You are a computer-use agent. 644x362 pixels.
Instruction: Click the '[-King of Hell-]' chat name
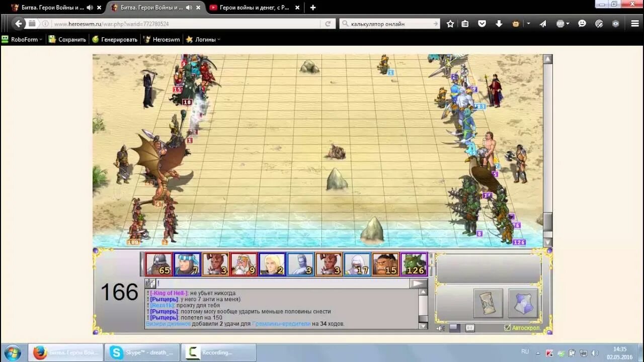[169, 293]
